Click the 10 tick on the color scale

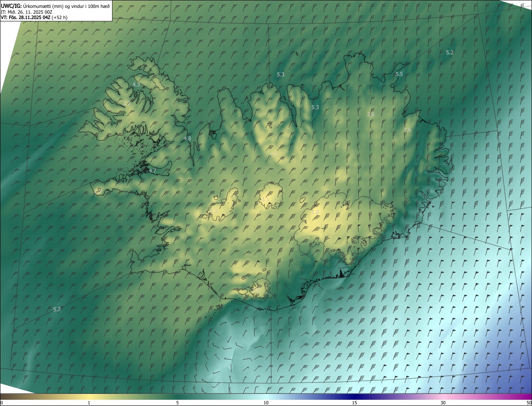[x=266, y=403]
